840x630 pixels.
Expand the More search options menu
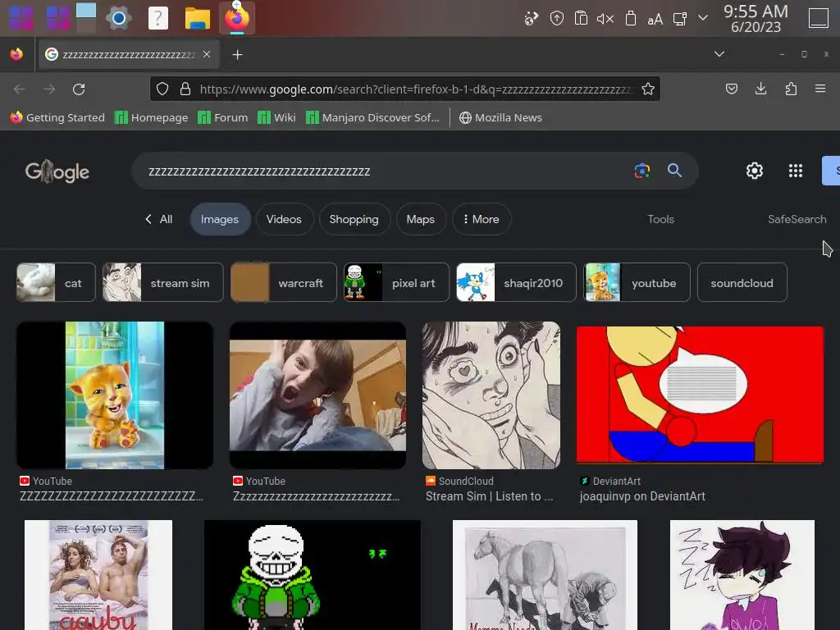pyautogui.click(x=481, y=219)
